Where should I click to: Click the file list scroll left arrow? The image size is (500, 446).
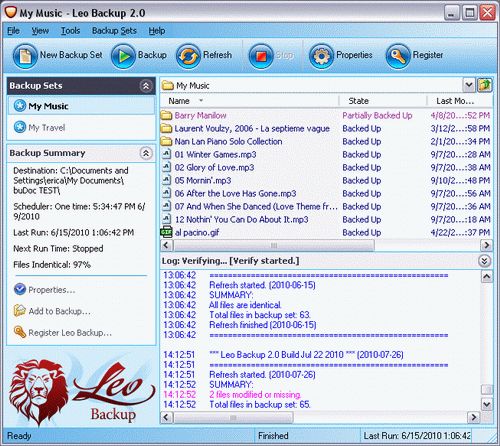click(167, 246)
